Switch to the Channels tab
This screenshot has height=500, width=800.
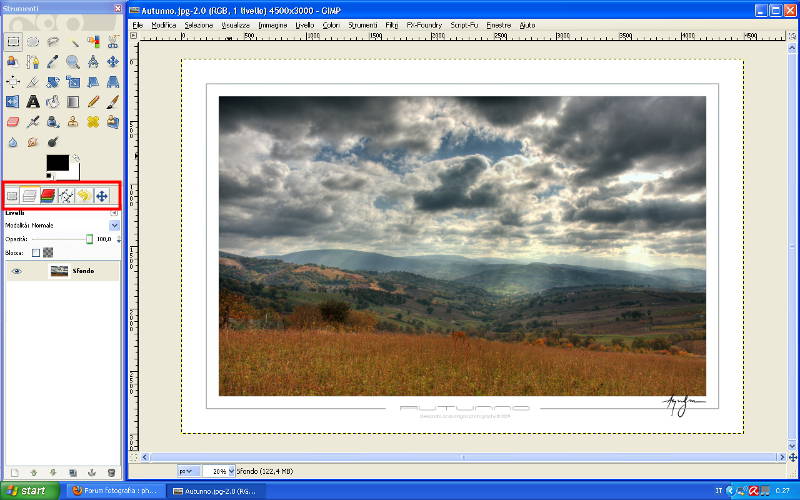point(47,195)
